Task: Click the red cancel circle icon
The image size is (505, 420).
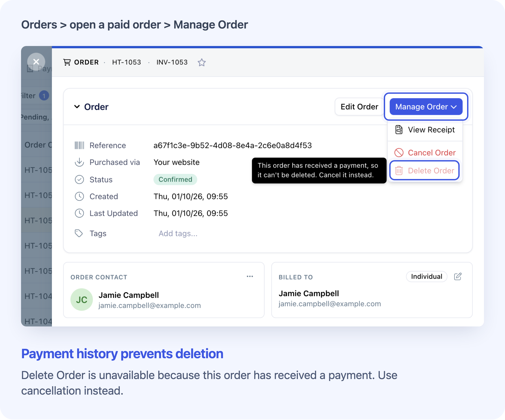Action: coord(399,152)
